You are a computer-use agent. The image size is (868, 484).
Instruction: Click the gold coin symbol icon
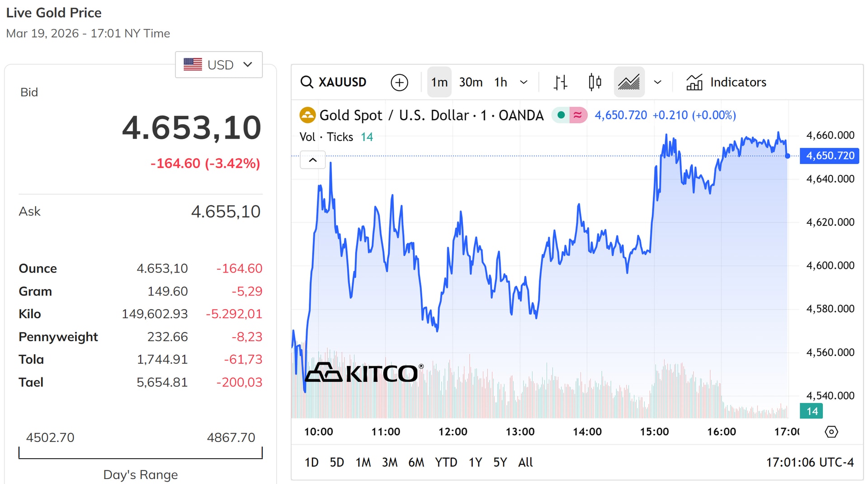click(x=307, y=115)
